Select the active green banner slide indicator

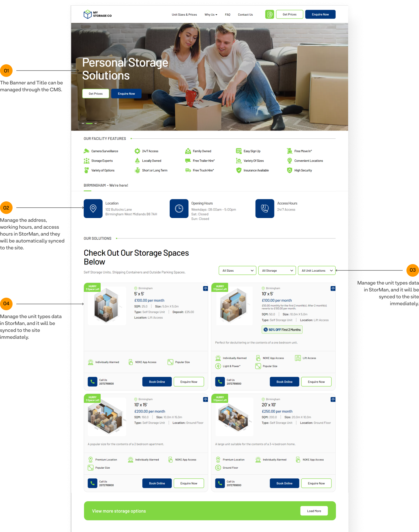tap(89, 124)
